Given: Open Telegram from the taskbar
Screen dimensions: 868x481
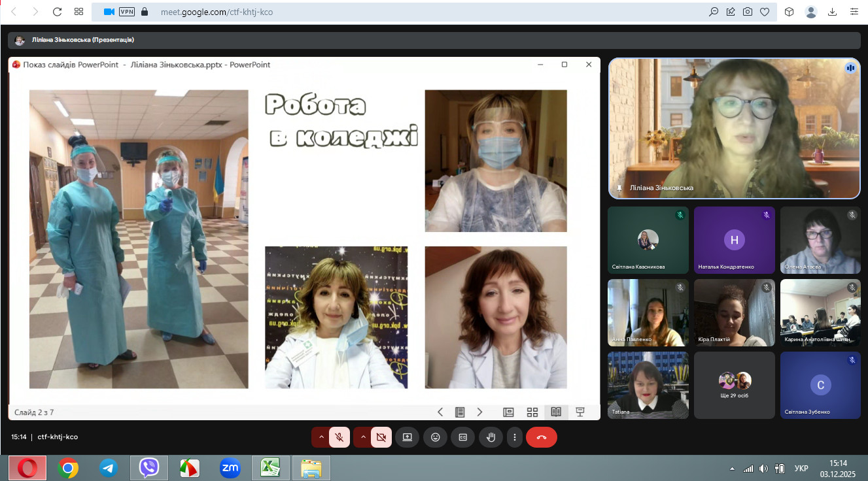Looking at the screenshot, I should (108, 468).
